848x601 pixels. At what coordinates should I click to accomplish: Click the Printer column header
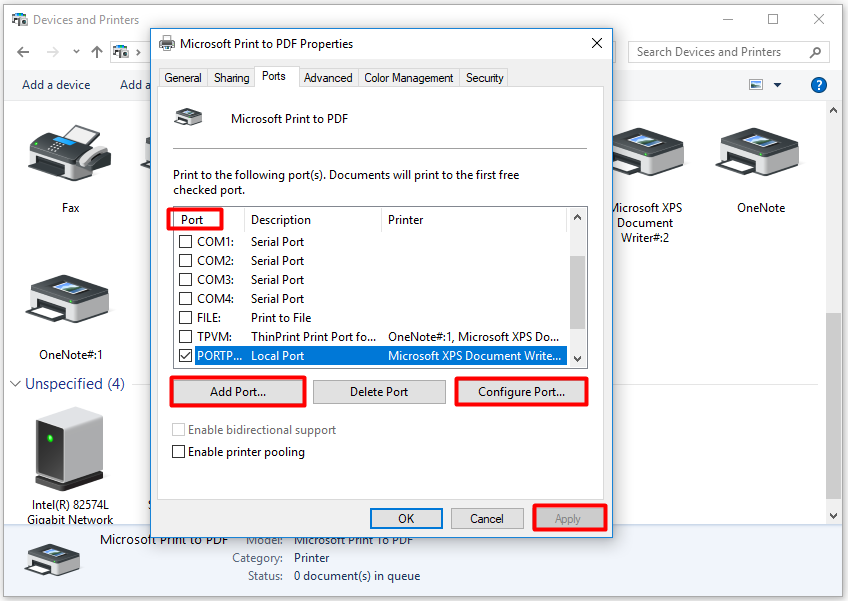coord(474,220)
